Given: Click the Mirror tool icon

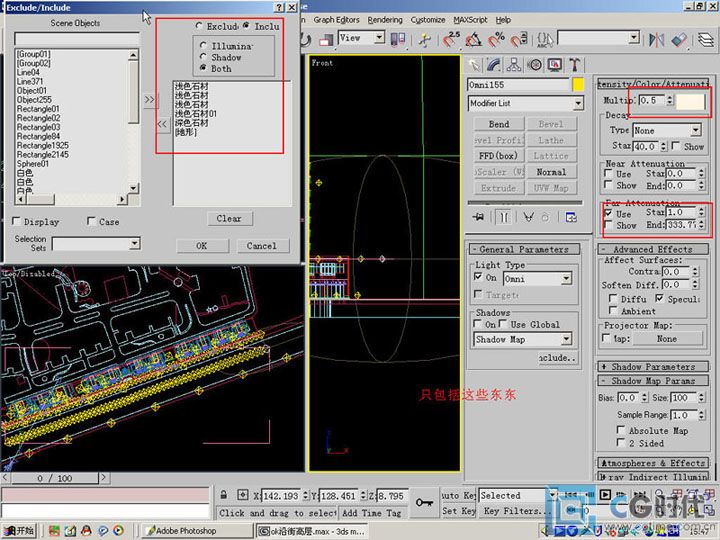Looking at the screenshot, I should (657, 39).
